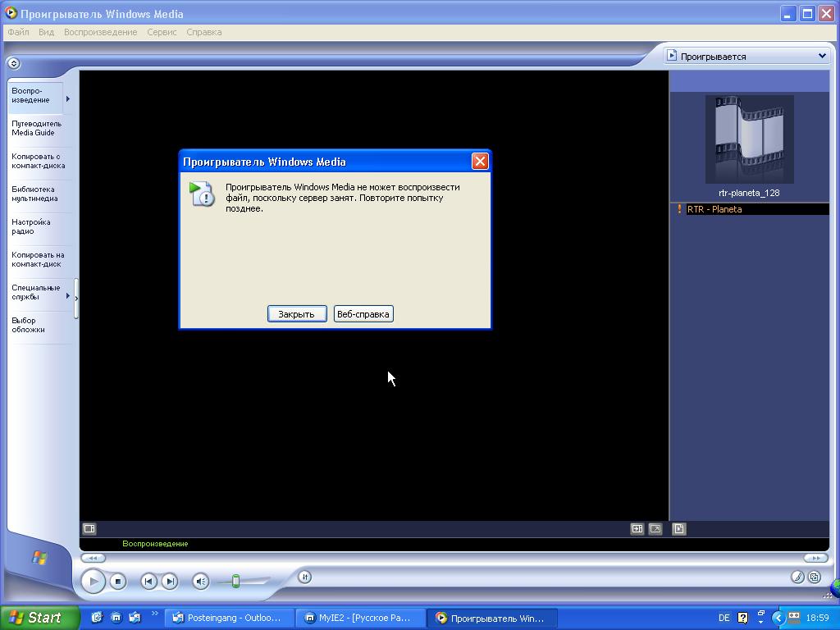
Task: Open Библиотека мультимедиа tab
Action: click(x=39, y=194)
